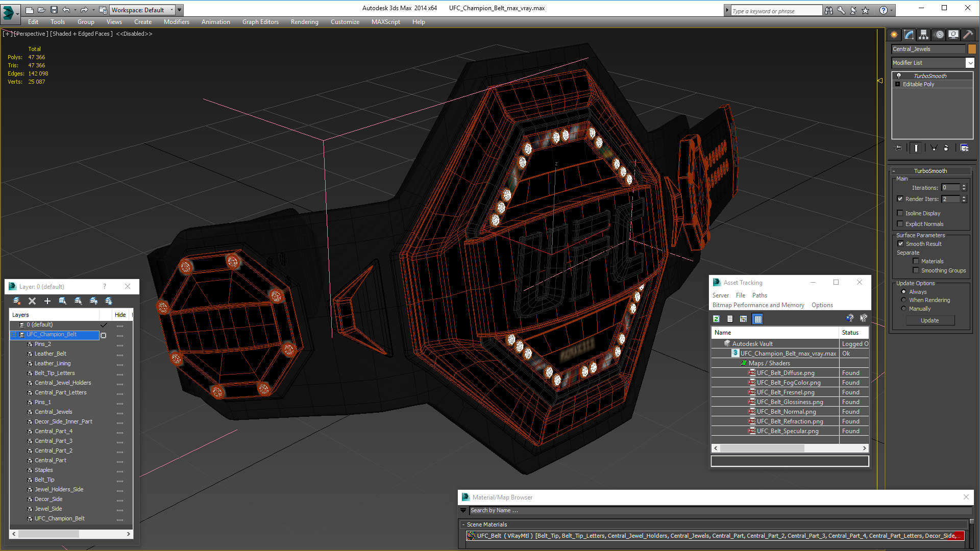Select UFC_Belt_Normal.png in Asset Tracking
This screenshot has width=980, height=551.
coord(786,412)
